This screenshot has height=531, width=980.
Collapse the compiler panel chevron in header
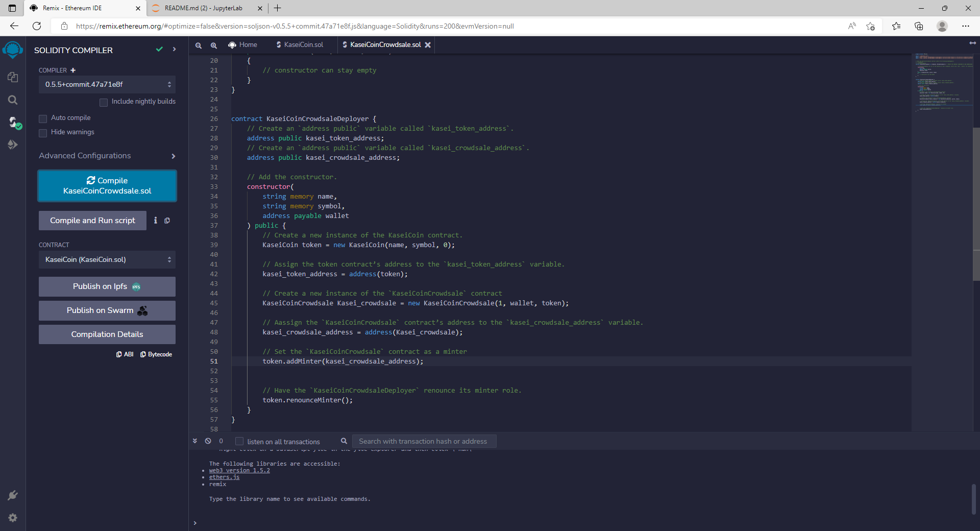pos(175,50)
